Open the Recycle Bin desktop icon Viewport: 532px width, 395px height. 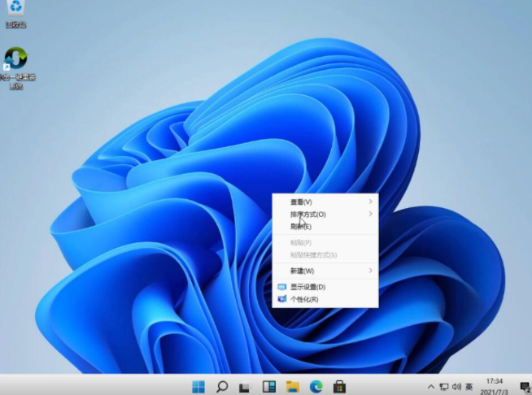coord(15,13)
